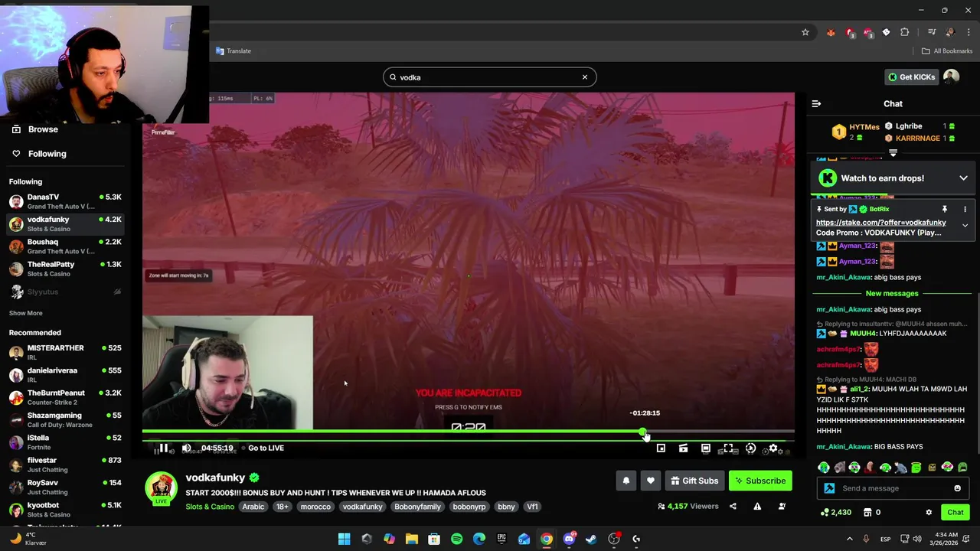Open Gift Subs for vodkafunky

(694, 481)
